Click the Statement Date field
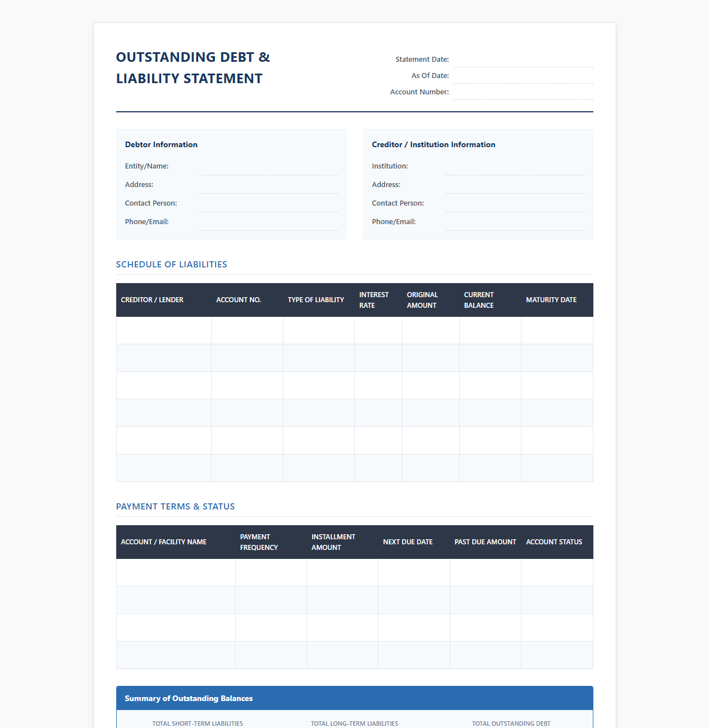This screenshot has height=728, width=709. tap(523, 60)
